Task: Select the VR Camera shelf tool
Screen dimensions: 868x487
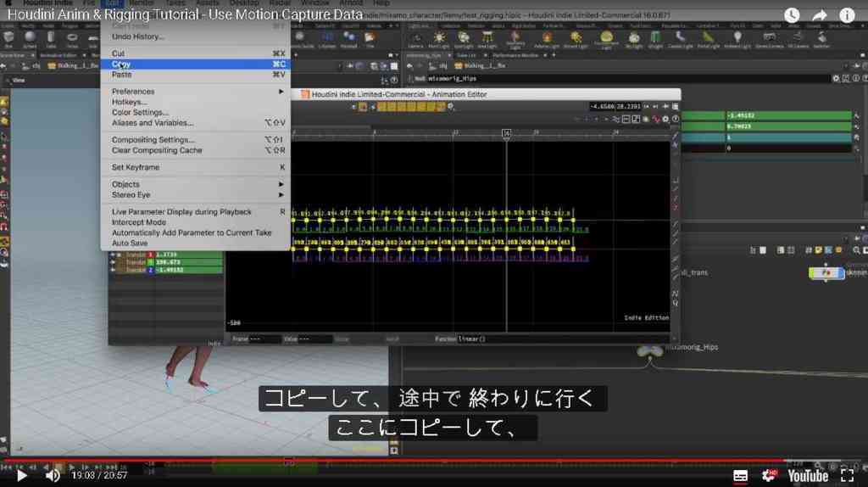Action: (798, 39)
